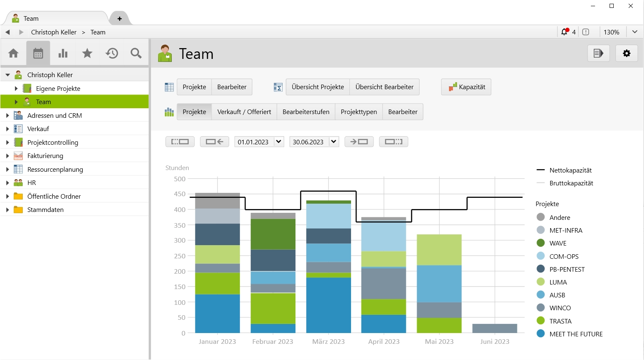644x360 pixels.
Task: Open a new tab with the plus button
Action: pos(120,18)
